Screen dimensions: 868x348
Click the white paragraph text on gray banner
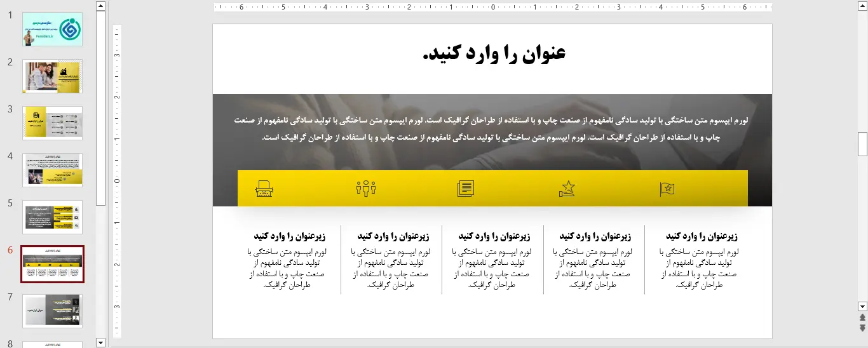492,128
